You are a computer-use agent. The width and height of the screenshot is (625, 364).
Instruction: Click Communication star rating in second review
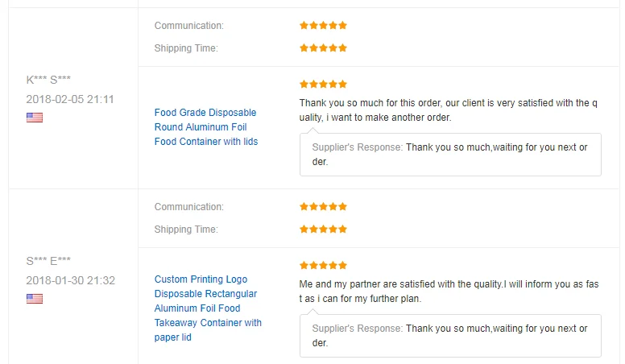[x=323, y=207]
